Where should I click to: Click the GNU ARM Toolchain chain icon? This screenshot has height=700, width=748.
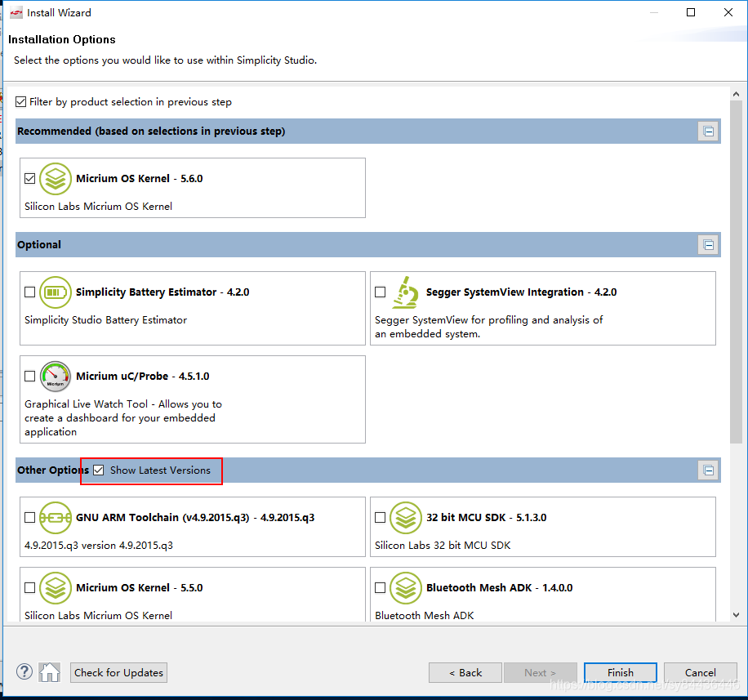[x=56, y=518]
